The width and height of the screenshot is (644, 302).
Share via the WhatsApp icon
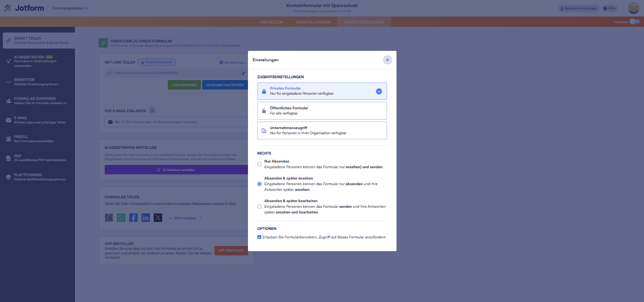pos(122,218)
